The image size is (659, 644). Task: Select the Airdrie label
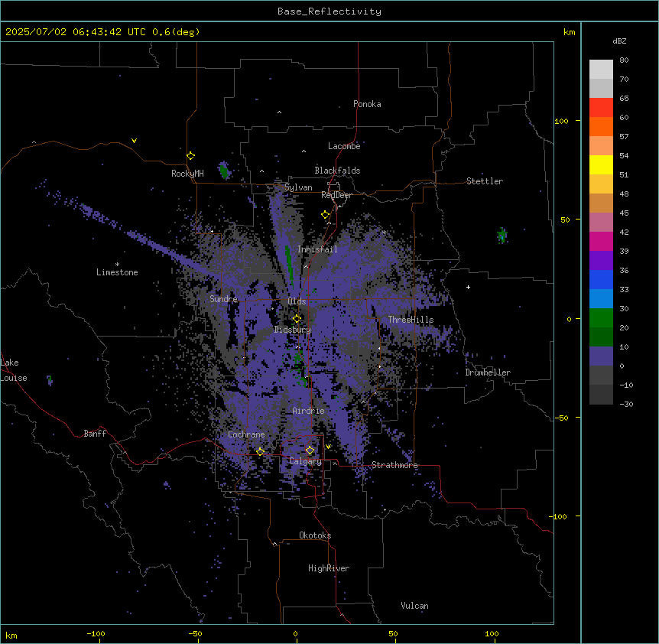pyautogui.click(x=308, y=411)
